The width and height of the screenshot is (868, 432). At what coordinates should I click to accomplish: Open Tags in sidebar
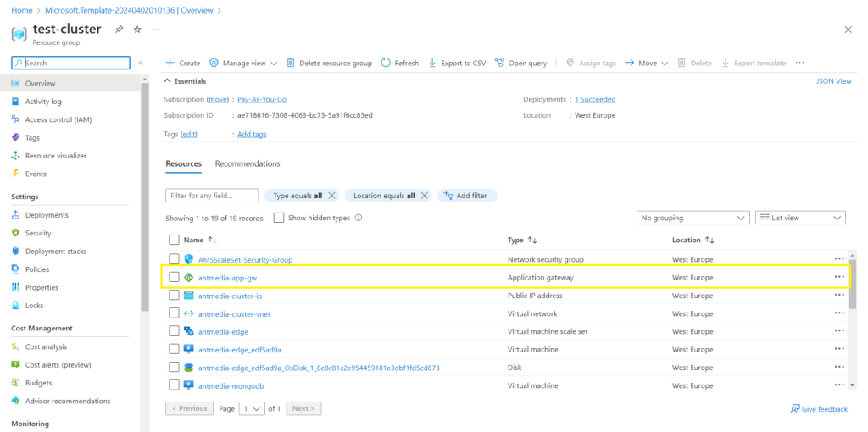(32, 138)
